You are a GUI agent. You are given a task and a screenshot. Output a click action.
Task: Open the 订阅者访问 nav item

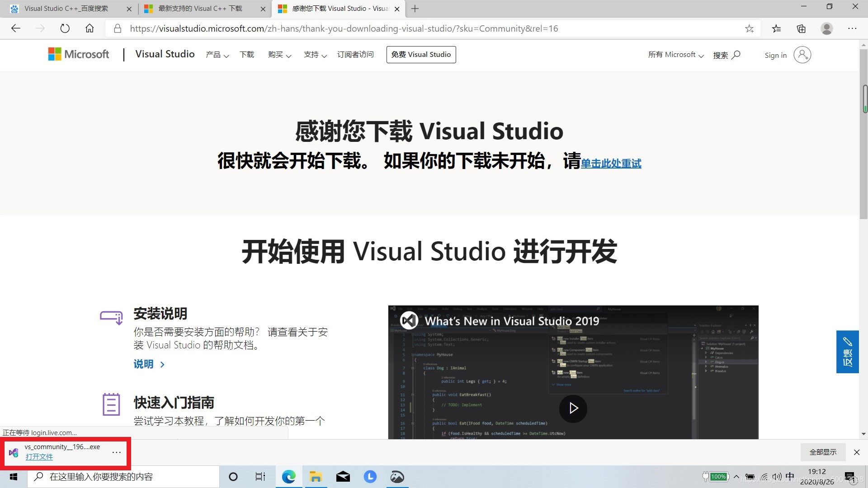click(355, 55)
